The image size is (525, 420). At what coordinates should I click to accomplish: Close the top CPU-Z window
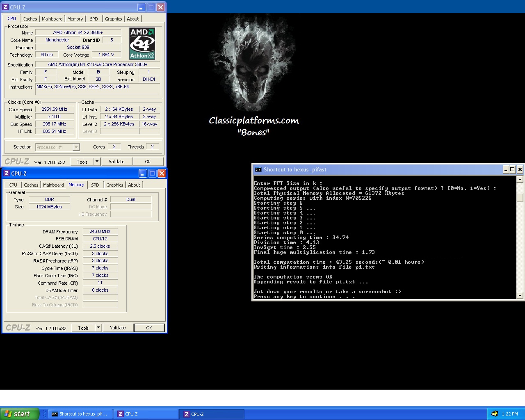pos(161,7)
